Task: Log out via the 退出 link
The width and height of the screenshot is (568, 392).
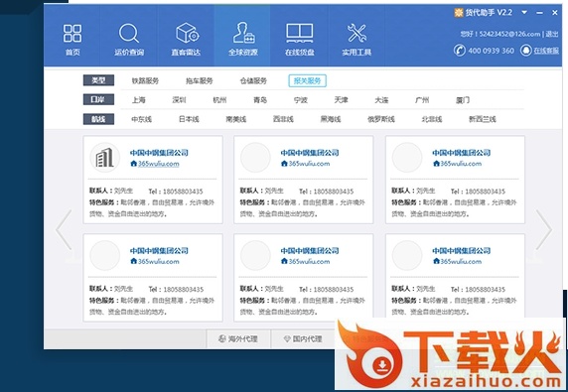Action: 552,34
